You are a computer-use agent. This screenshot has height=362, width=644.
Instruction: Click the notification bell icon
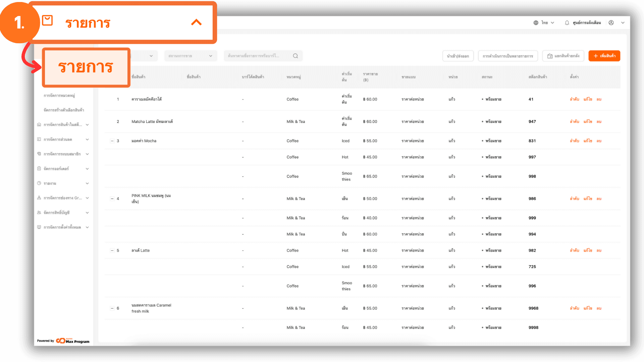(567, 23)
